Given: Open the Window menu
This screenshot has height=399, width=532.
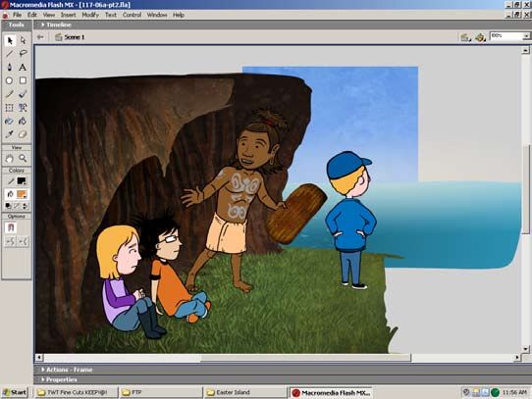Looking at the screenshot, I should click(157, 15).
